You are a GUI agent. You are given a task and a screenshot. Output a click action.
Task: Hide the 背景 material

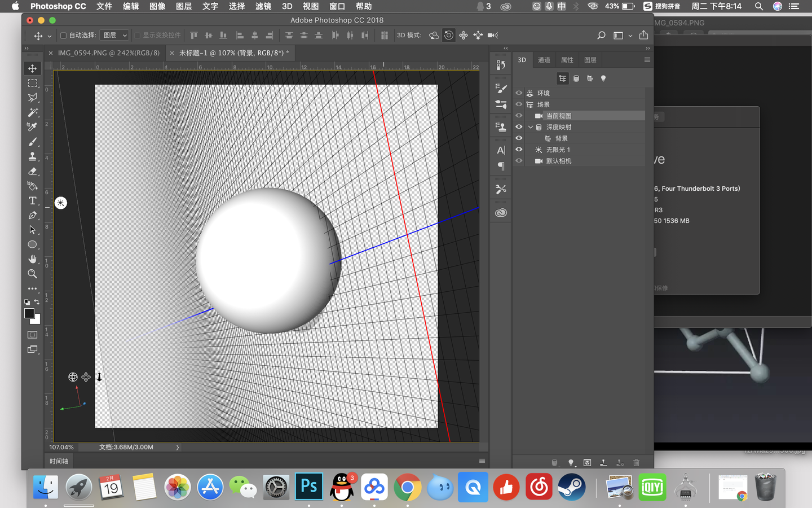tap(519, 138)
